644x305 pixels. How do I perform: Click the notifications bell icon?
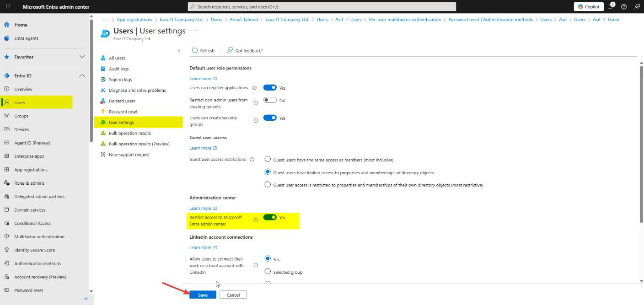tap(611, 6)
